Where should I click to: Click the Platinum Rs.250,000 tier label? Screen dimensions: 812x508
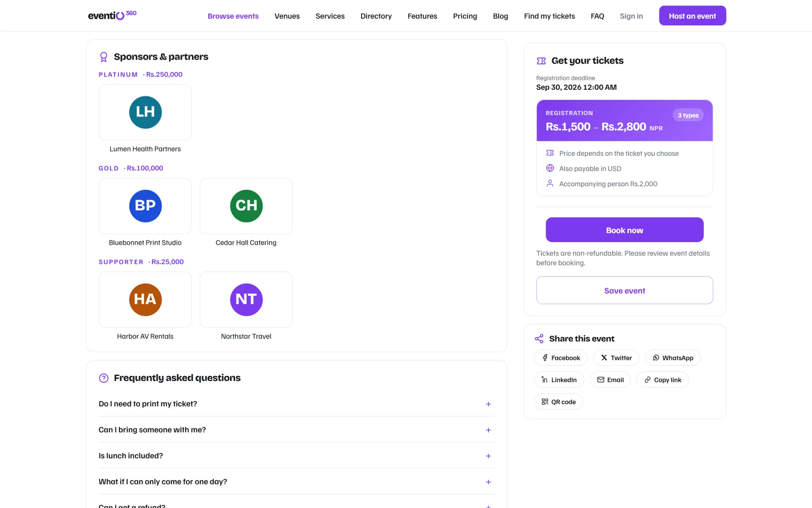[140, 75]
